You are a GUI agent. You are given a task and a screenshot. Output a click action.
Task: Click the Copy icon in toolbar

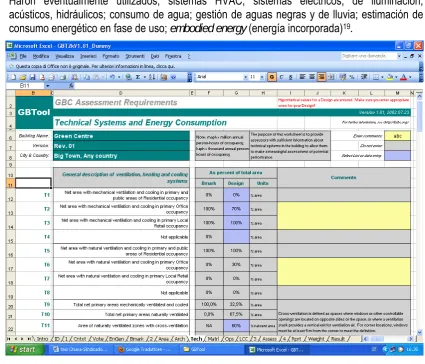87,77
